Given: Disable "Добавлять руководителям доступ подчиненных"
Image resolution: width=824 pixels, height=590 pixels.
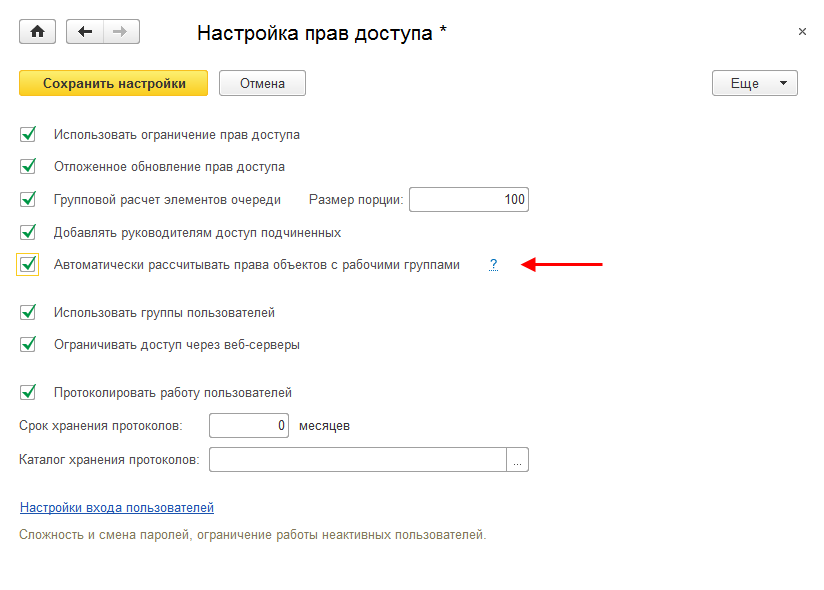Looking at the screenshot, I should tap(28, 232).
